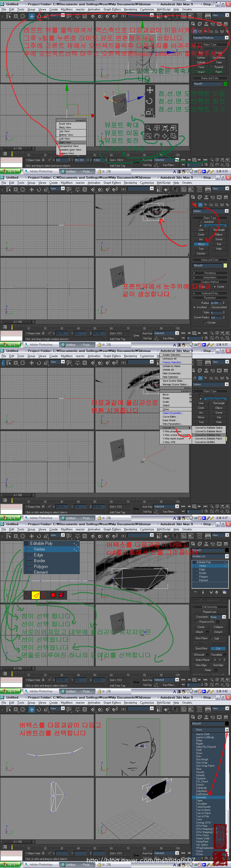Toggle the Split checkbox beside Slice Plane
This screenshot has height=868, width=231.
pyautogui.click(x=212, y=638)
